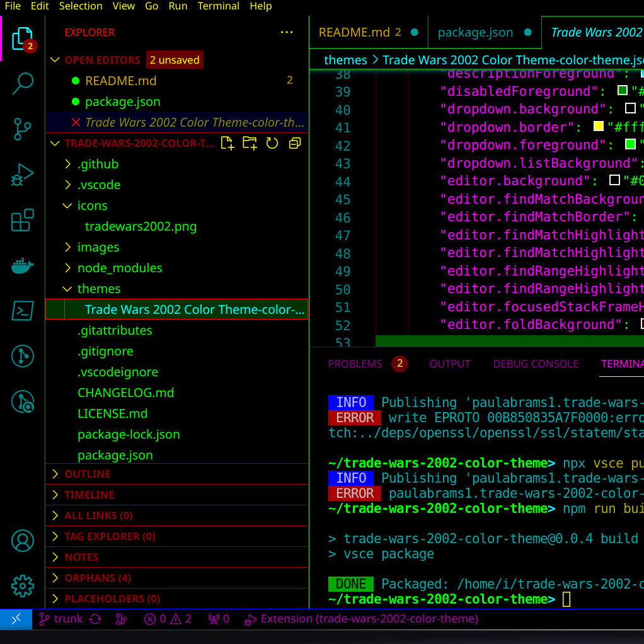Open the terminal icon in activity bar

[22, 311]
